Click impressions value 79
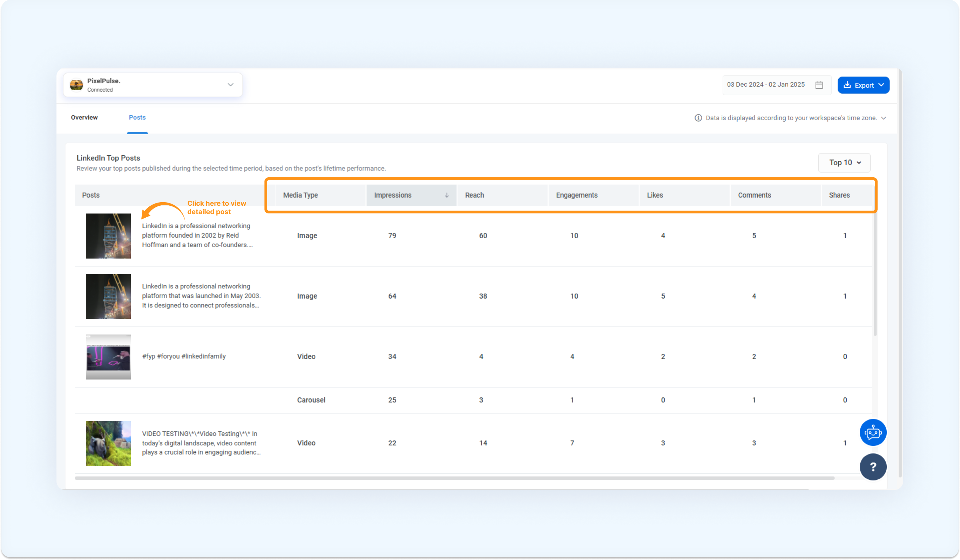 point(392,235)
